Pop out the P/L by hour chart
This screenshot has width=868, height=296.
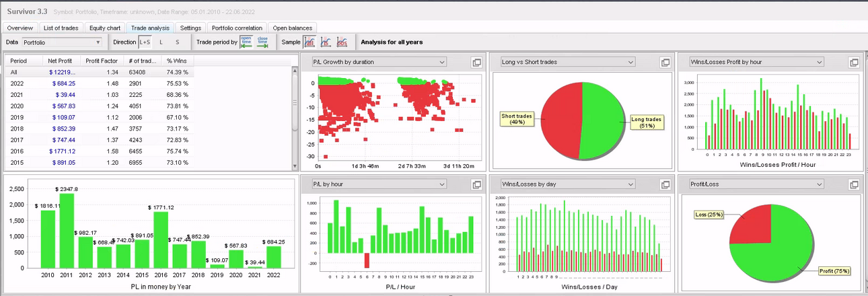[476, 184]
